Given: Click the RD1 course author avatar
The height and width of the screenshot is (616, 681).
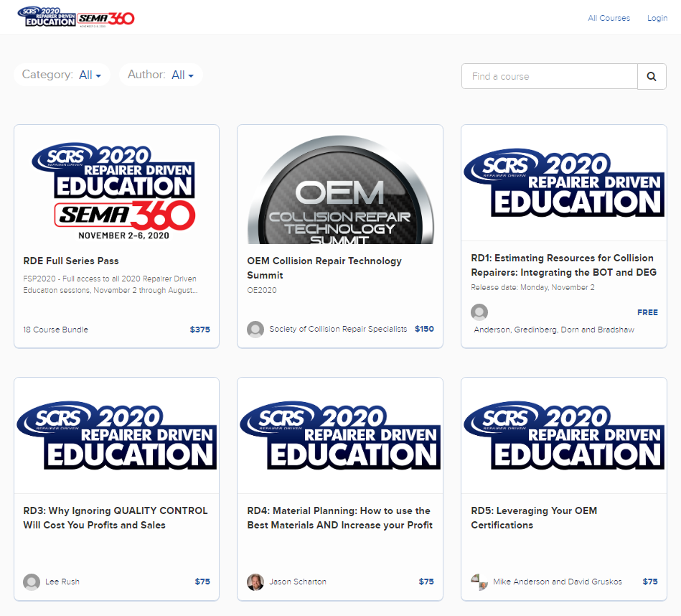Looking at the screenshot, I should (x=479, y=312).
